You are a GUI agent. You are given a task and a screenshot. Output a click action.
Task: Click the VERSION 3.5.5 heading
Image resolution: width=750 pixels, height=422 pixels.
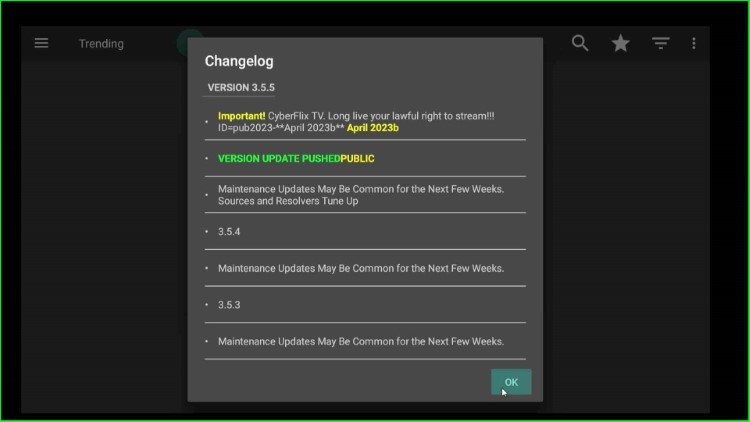(241, 88)
